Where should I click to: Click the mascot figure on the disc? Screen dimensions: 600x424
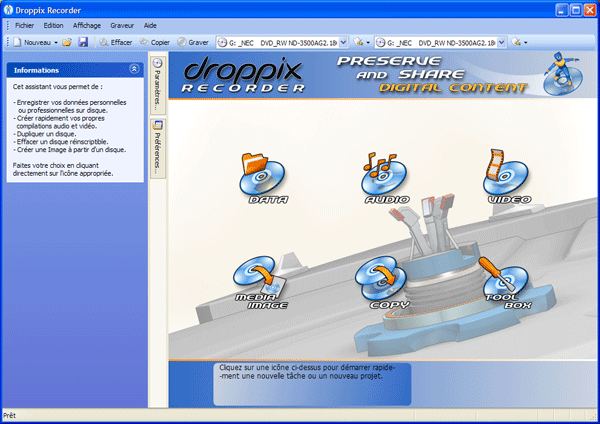562,74
